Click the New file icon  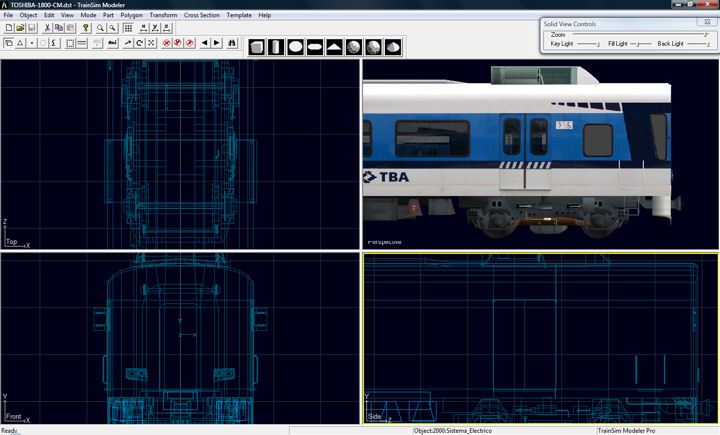(x=8, y=29)
